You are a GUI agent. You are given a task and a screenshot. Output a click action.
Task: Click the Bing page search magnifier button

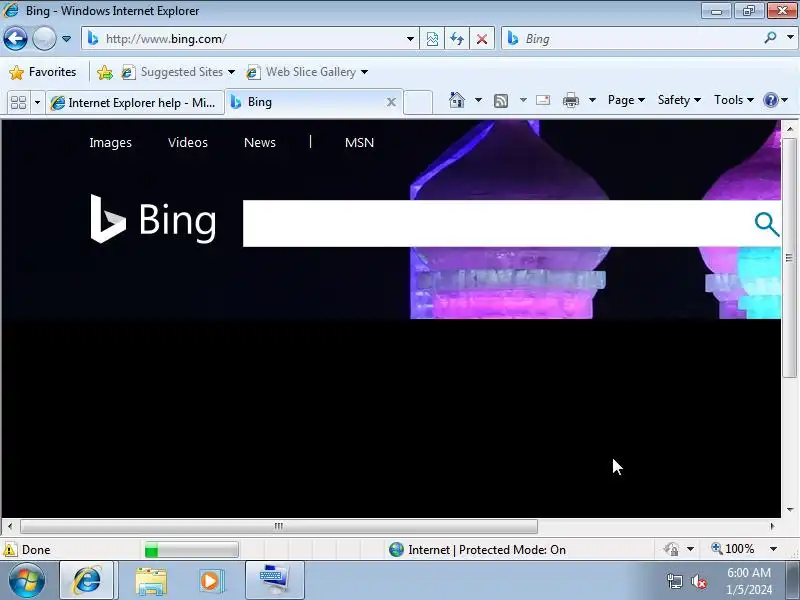tap(766, 224)
